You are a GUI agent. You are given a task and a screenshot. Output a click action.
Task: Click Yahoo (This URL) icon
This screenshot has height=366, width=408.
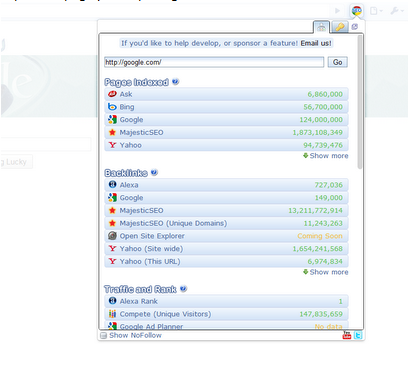click(112, 261)
